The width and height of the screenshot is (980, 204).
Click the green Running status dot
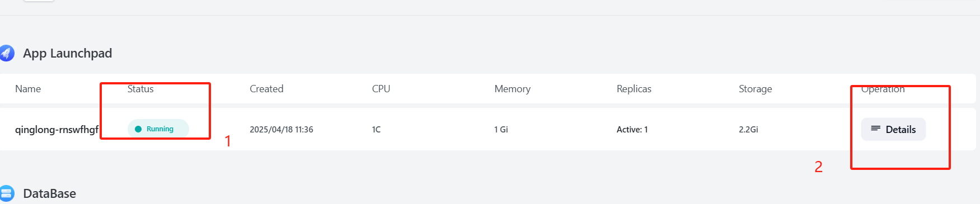[138, 129]
